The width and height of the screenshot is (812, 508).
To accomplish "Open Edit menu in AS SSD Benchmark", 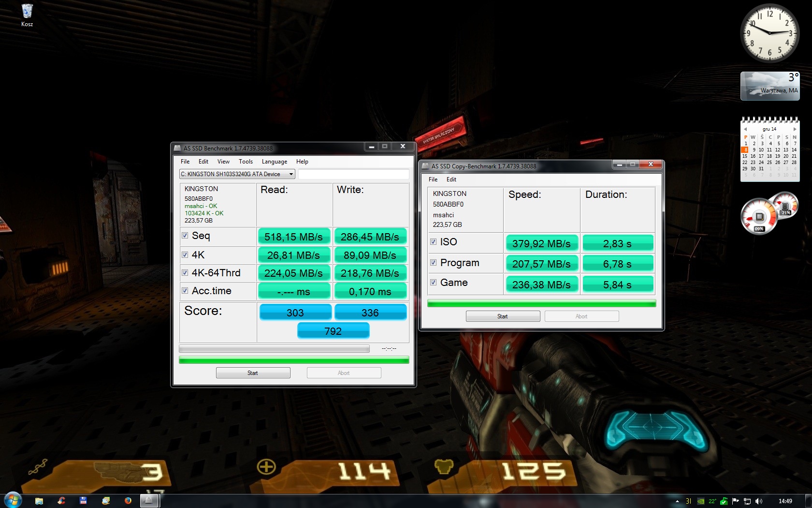I will click(203, 162).
